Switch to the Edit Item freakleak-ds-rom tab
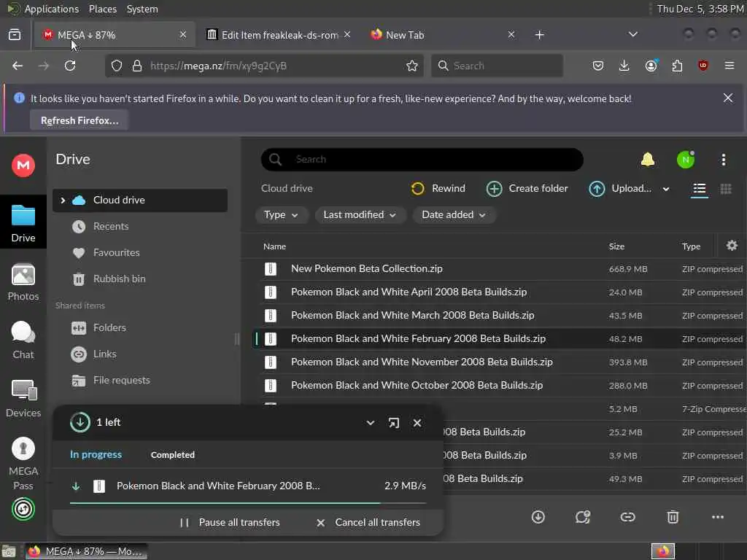This screenshot has height=560, width=747. tap(279, 35)
